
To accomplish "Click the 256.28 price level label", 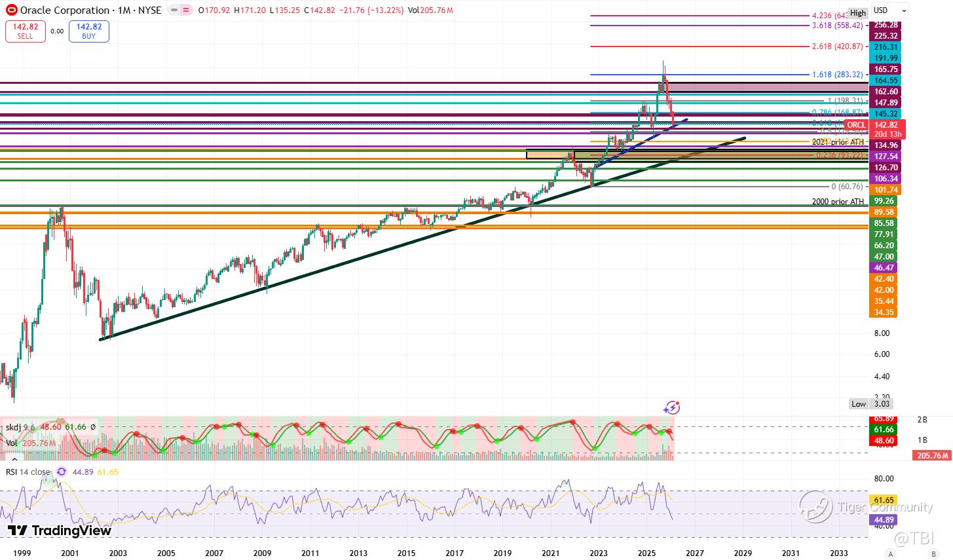I will coord(884,24).
